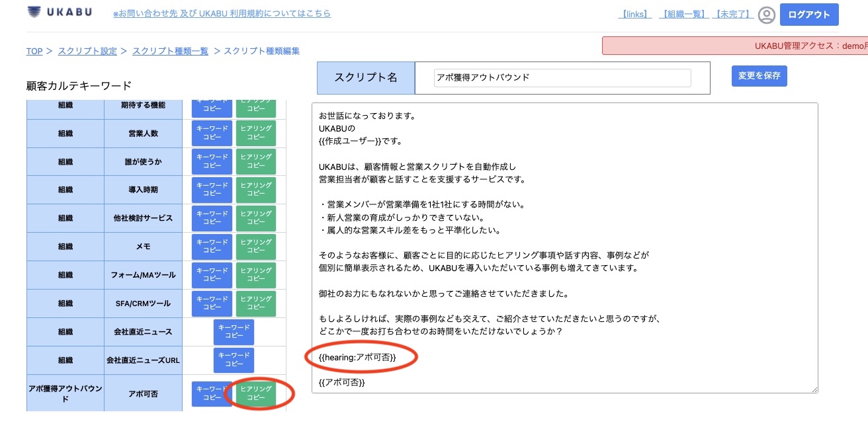Copy keyword for 営業人数 row

coord(212,133)
